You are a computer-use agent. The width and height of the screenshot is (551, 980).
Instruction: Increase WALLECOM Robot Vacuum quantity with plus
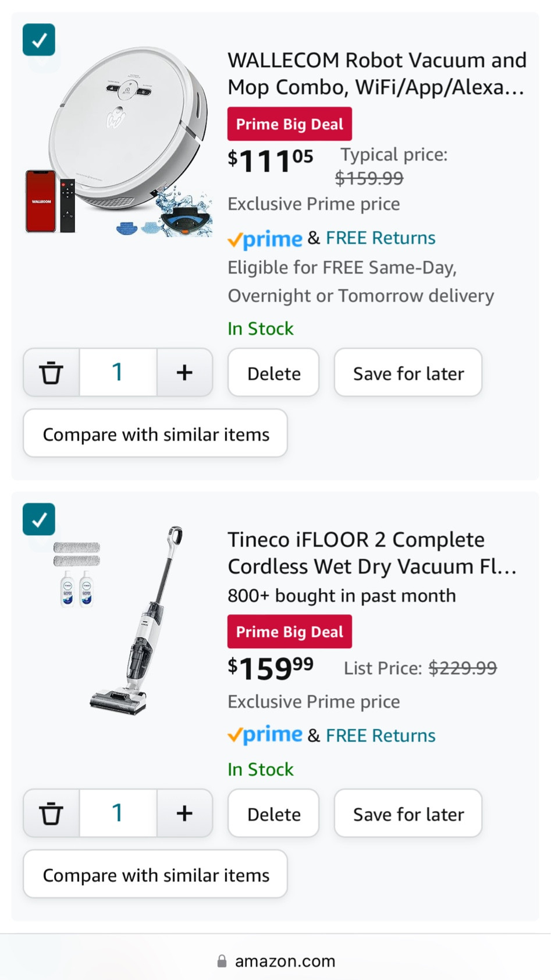(x=184, y=373)
